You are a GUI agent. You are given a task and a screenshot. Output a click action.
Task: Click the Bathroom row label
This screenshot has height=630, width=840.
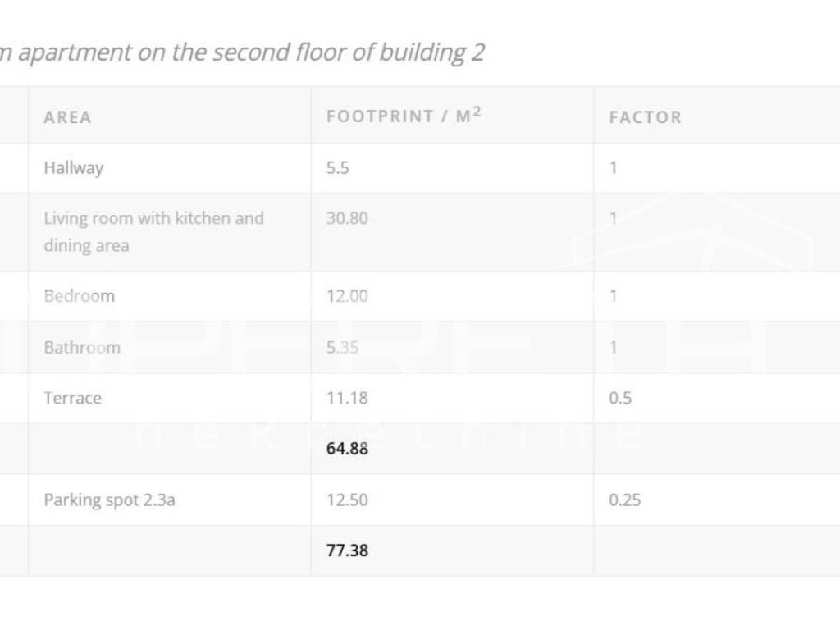coord(82,347)
